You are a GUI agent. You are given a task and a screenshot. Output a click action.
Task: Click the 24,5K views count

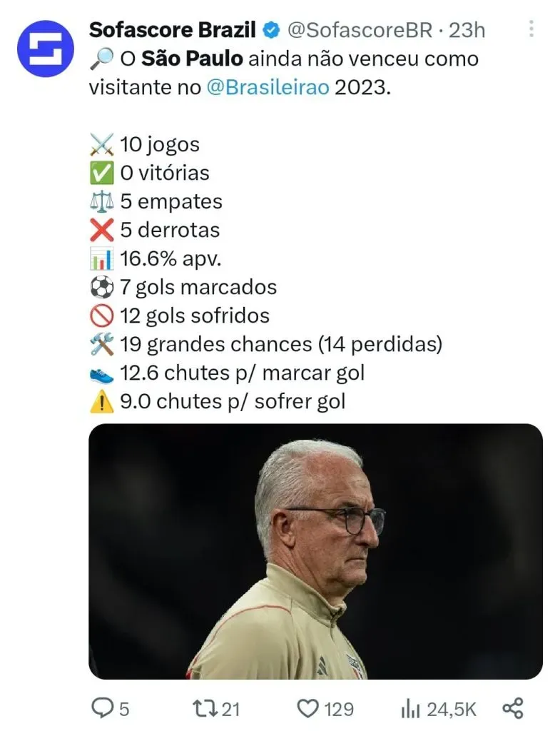tap(452, 709)
